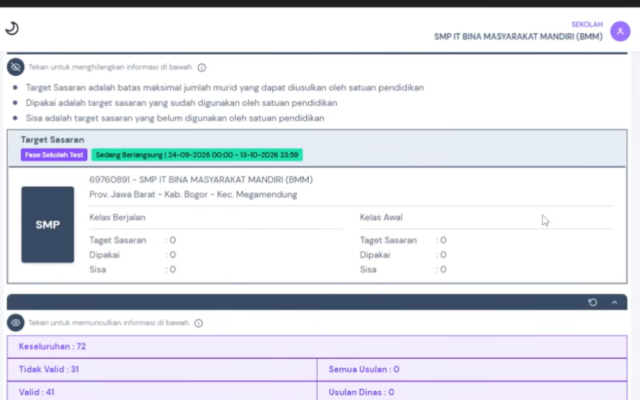Click 'Tekan untuk menghilangkan informasi di bawah' text
Screen dimensions: 640x400
click(111, 67)
